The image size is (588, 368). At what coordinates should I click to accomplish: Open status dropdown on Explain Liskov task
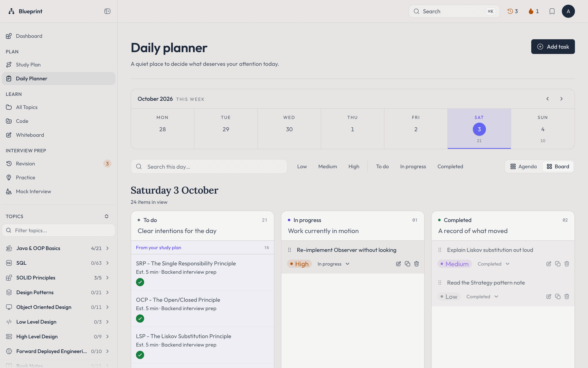(x=493, y=264)
